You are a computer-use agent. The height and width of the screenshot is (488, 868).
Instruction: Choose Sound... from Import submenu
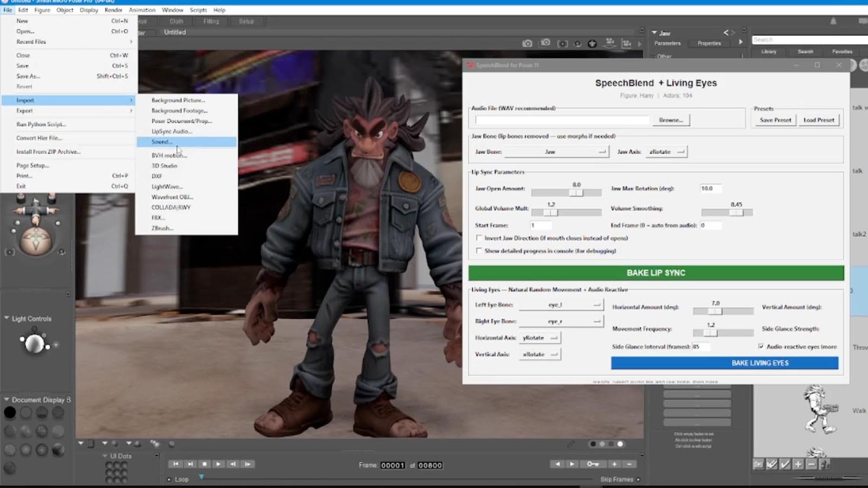point(187,142)
